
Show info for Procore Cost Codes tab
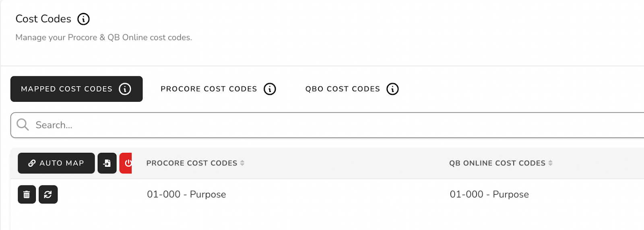(x=270, y=89)
